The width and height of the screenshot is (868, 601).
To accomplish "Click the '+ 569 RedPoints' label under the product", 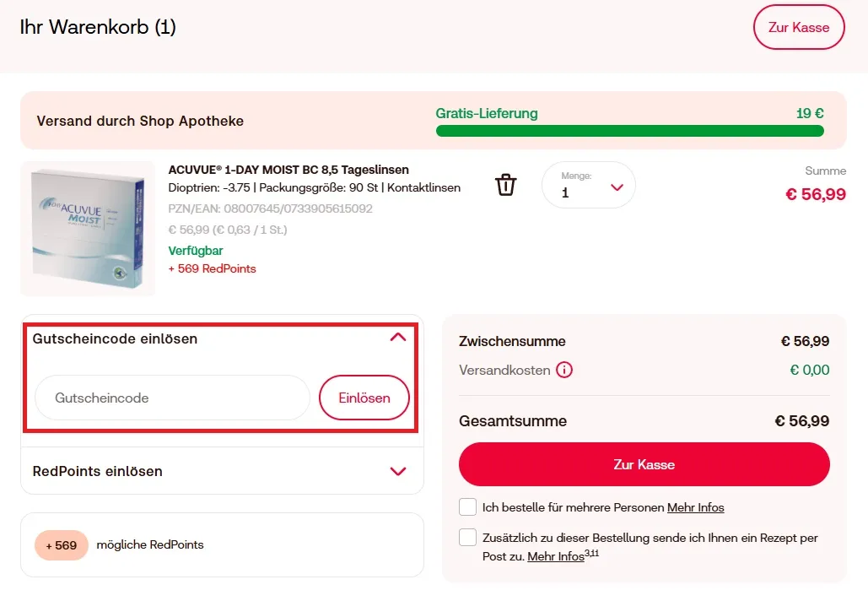I will click(212, 268).
